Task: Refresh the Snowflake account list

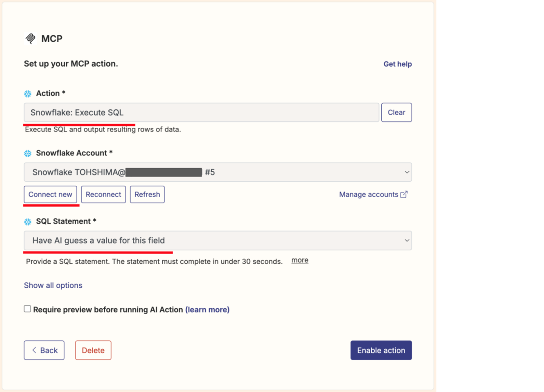Action: pos(147,194)
